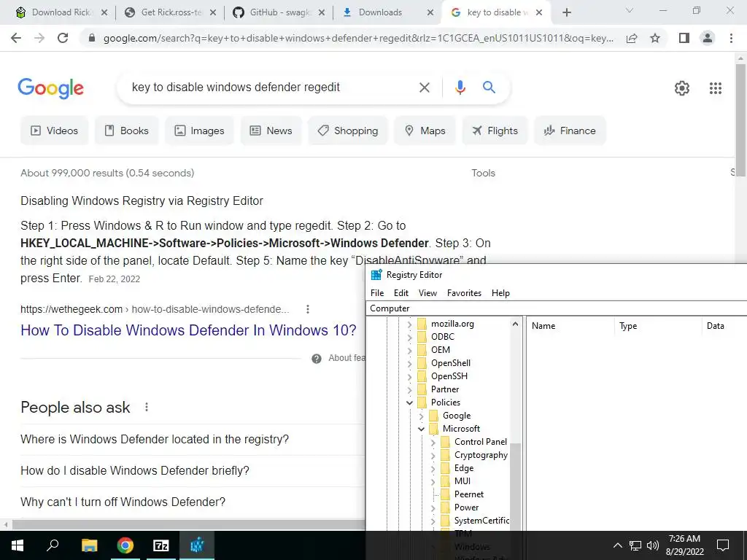747x560 pixels.
Task: Go back with Chrome's back arrow
Action: coord(16,38)
